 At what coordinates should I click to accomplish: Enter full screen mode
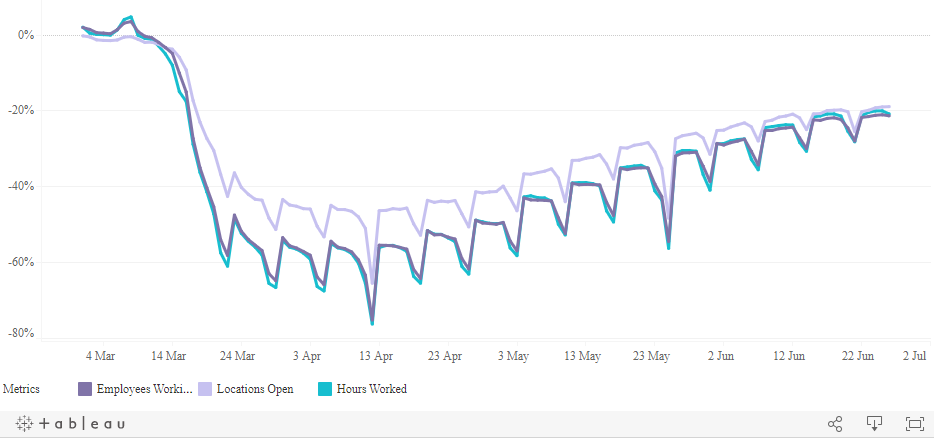(913, 424)
